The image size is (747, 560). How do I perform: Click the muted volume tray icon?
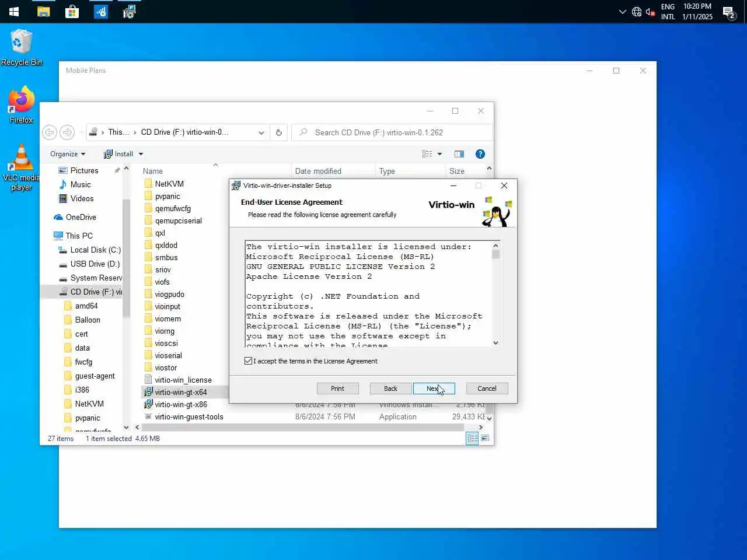650,12
